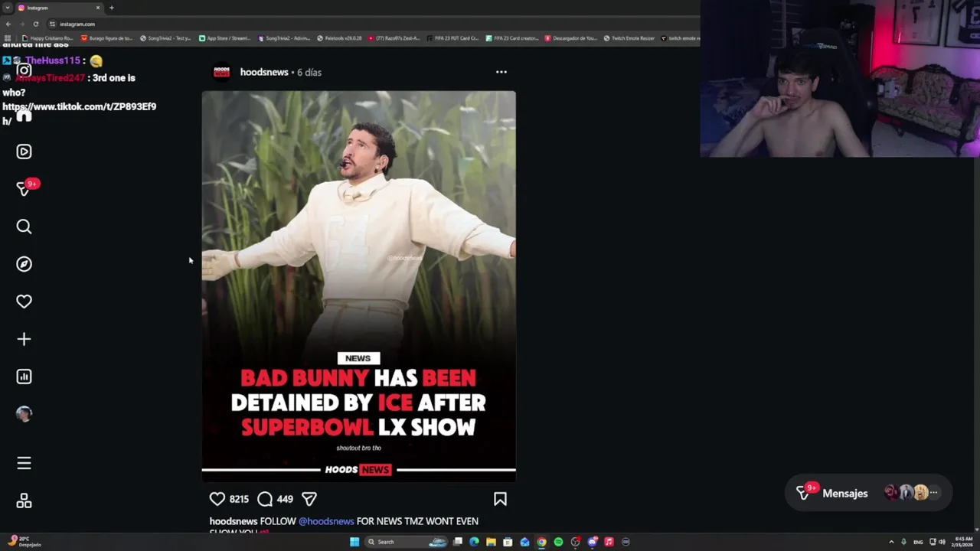The height and width of the screenshot is (551, 980).
Task: Open the Explore compass icon
Action: pos(24,264)
